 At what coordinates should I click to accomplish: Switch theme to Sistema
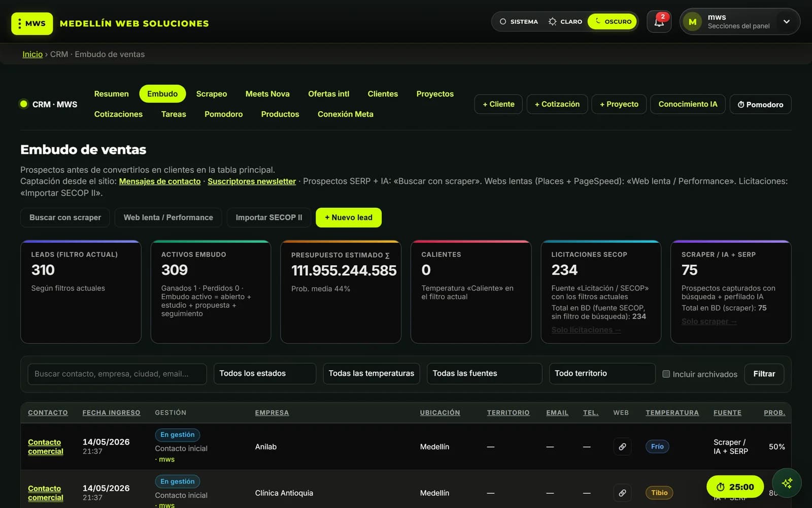519,22
